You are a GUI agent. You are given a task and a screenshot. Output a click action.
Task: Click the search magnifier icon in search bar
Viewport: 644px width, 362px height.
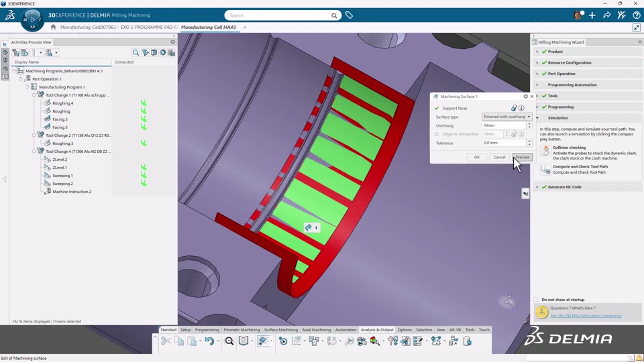point(334,15)
